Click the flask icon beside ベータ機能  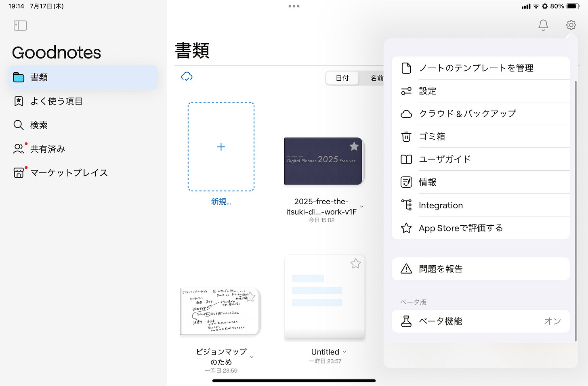point(406,321)
